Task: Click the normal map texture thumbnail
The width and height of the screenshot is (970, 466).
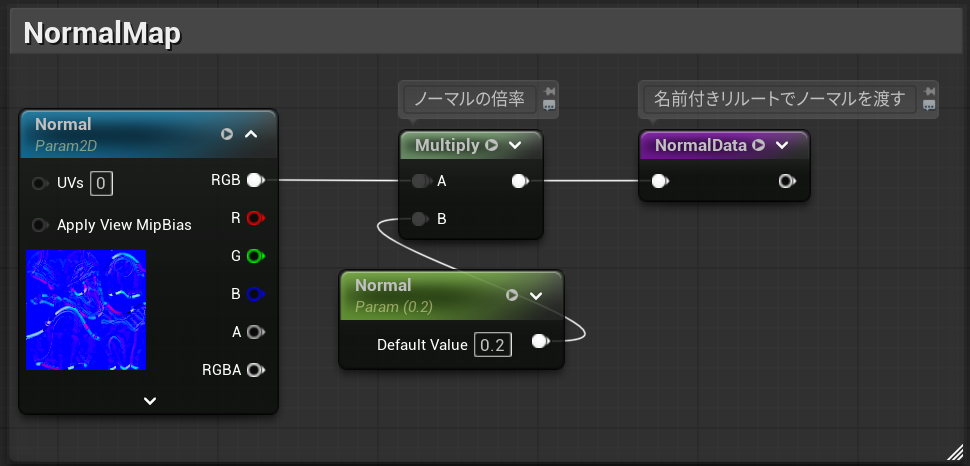Action: (86, 310)
